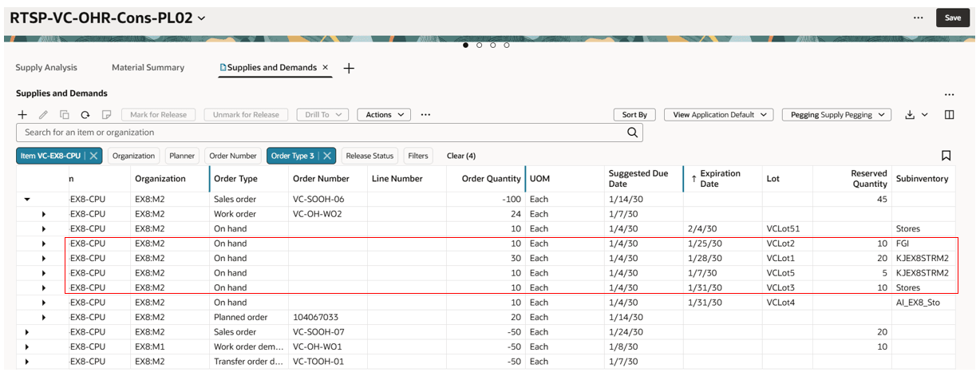
Task: Open the Actions dropdown
Action: 384,115
